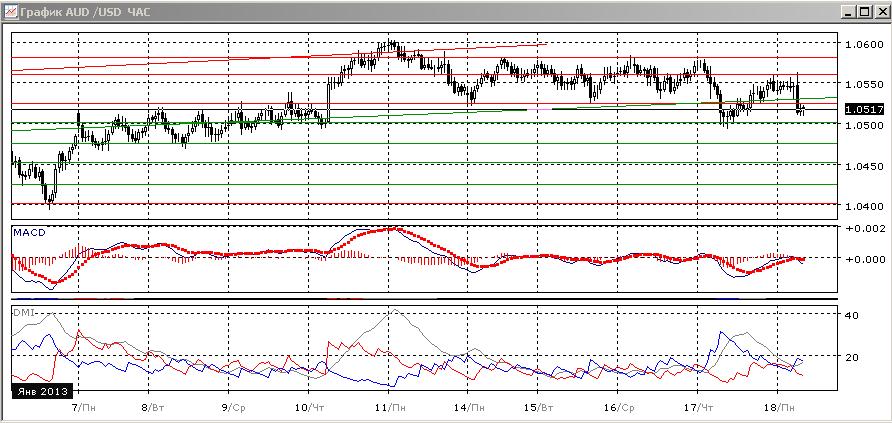
Task: Click the DMI indicator label
Action: (26, 311)
